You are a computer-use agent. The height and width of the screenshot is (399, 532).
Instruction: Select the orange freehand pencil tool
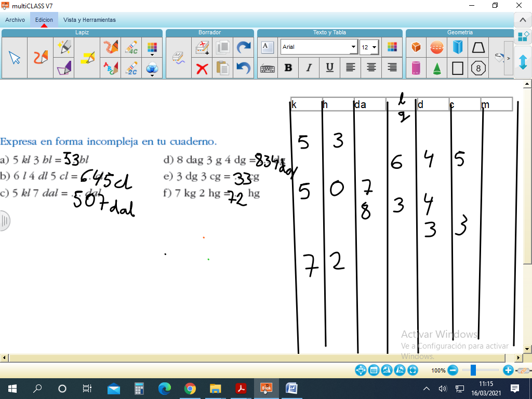pyautogui.click(x=41, y=57)
